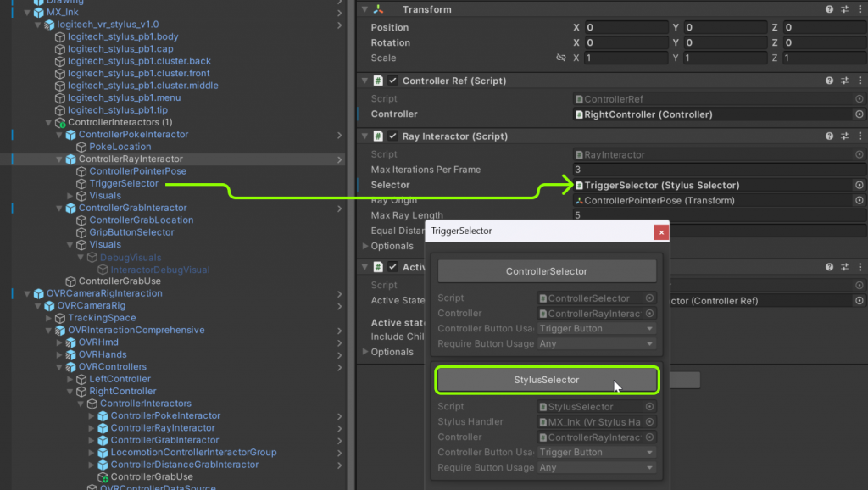Click the ControllerSelector button in TriggerSelector popup
This screenshot has width=868, height=490.
(x=547, y=271)
